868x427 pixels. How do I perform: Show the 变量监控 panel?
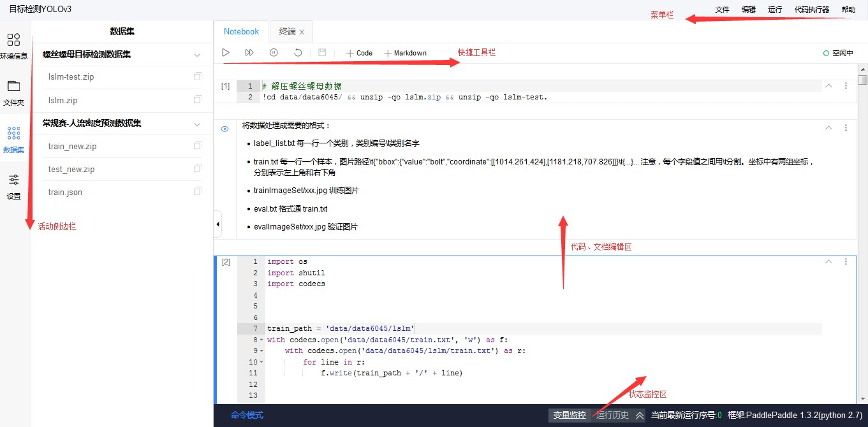point(570,415)
